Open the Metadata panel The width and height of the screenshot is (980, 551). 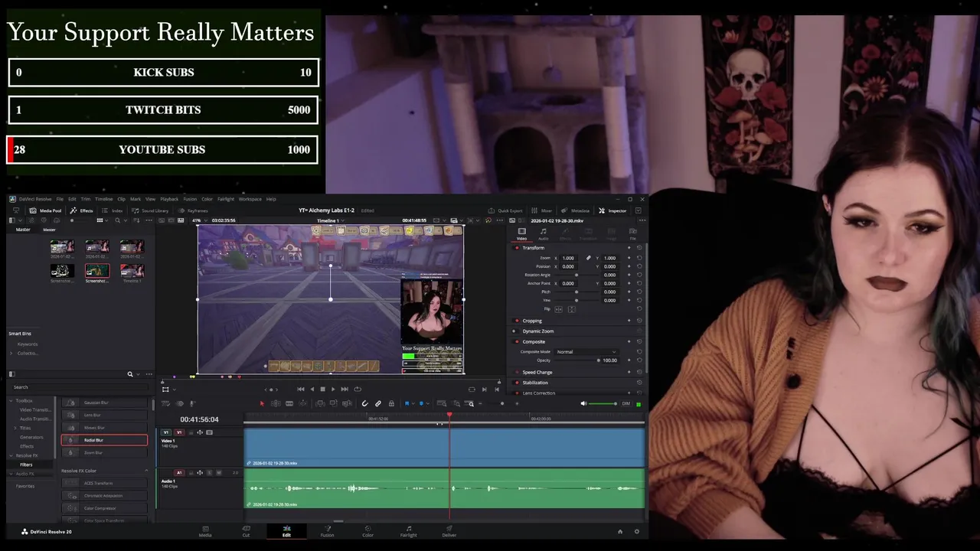pyautogui.click(x=576, y=210)
